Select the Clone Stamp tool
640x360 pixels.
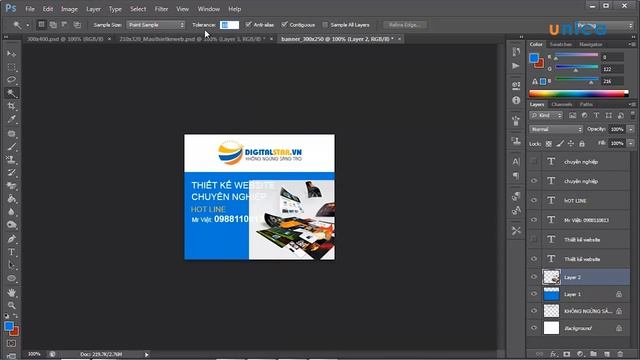[11, 160]
